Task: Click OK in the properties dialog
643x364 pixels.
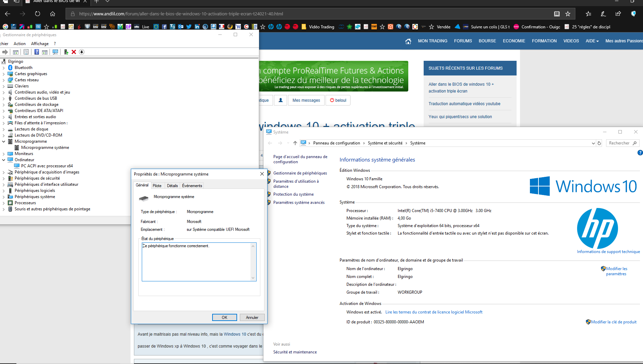Action: 224,318
